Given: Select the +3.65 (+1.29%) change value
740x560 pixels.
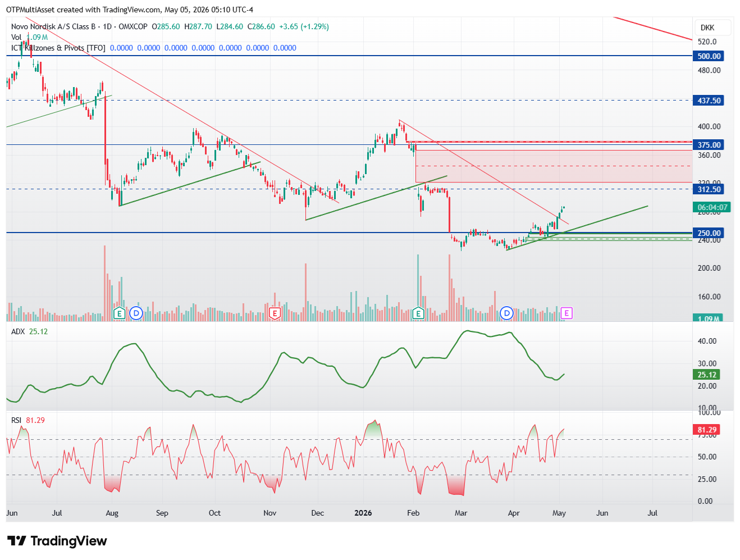Looking at the screenshot, I should pos(304,26).
